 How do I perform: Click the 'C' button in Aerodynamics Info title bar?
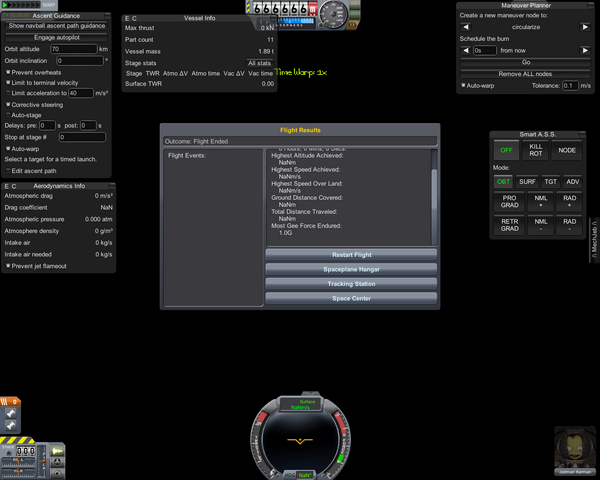(x=14, y=186)
